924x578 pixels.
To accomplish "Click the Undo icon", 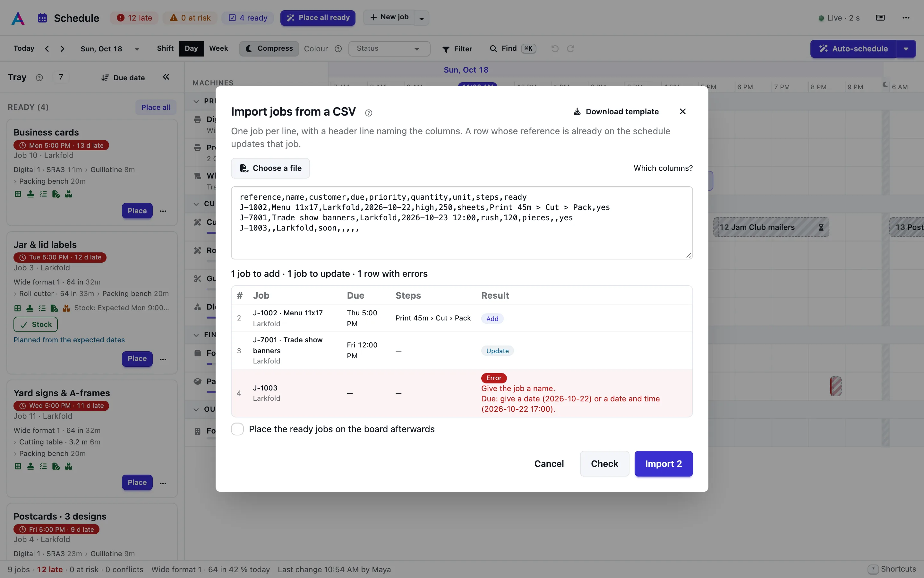I will click(x=555, y=48).
